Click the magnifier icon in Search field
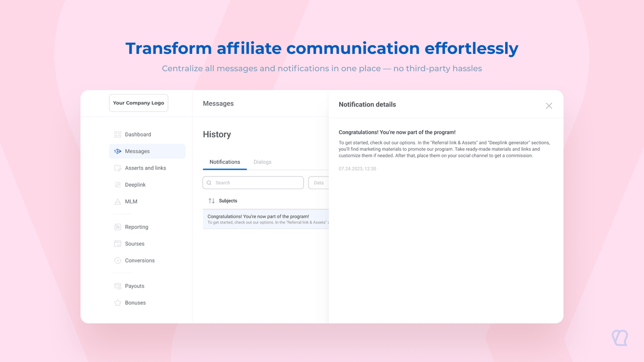This screenshot has width=644, height=362. 209,183
